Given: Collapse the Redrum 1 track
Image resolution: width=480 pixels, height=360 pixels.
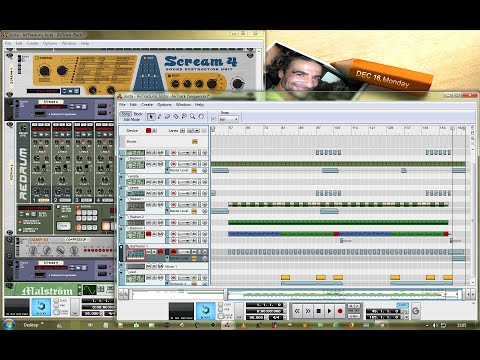Looking at the screenshot, I should tap(122, 199).
